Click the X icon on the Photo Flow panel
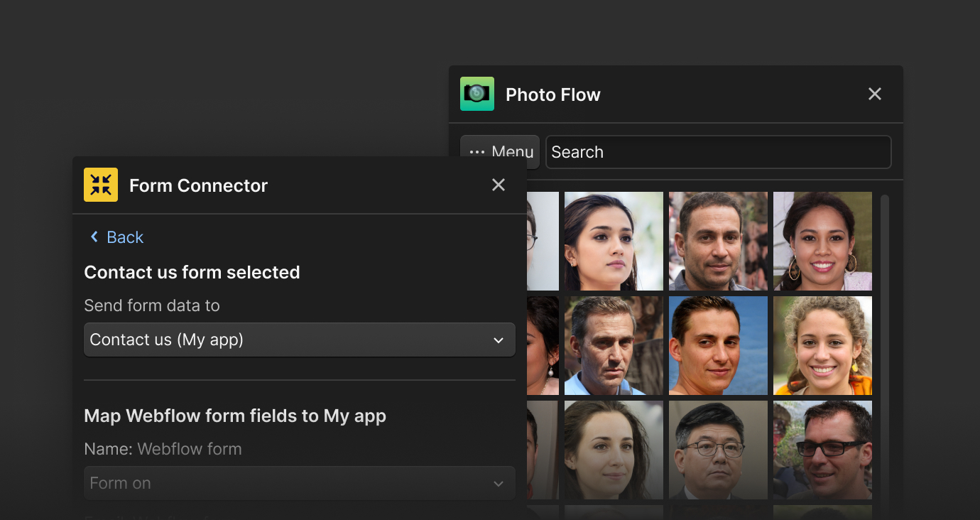 874,93
